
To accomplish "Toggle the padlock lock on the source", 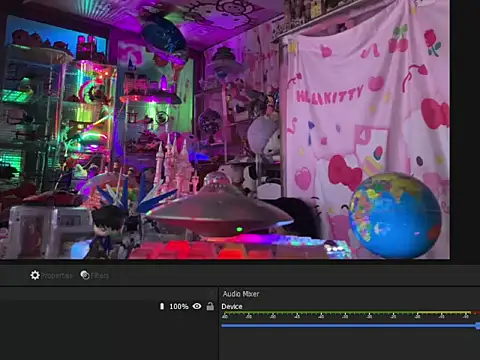I will (210, 306).
